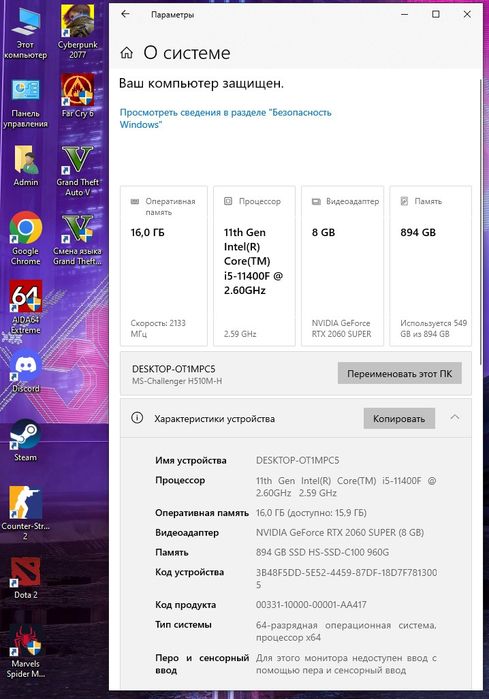
Task: Click DESKTOP-OT1MPC5 name in rename panel
Action: (173, 369)
